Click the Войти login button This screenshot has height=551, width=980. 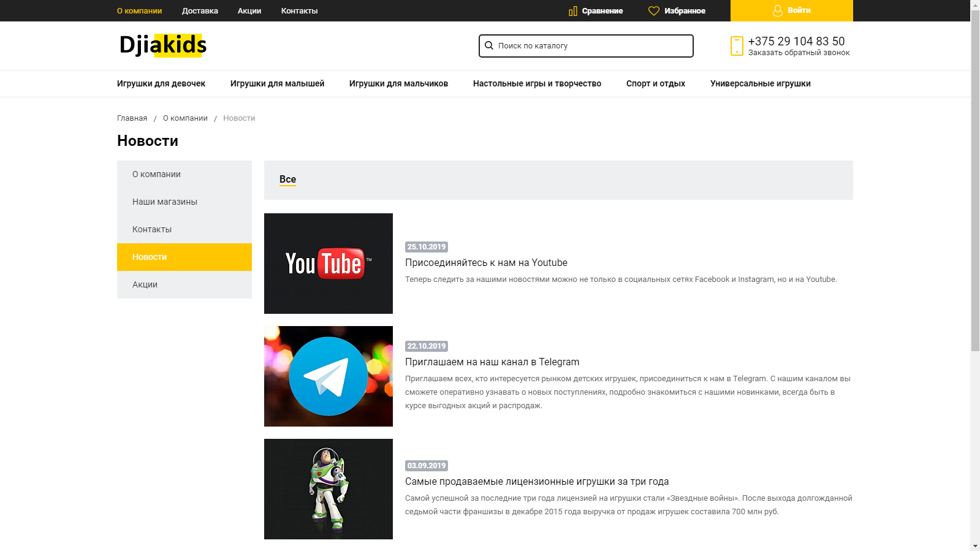coord(792,10)
